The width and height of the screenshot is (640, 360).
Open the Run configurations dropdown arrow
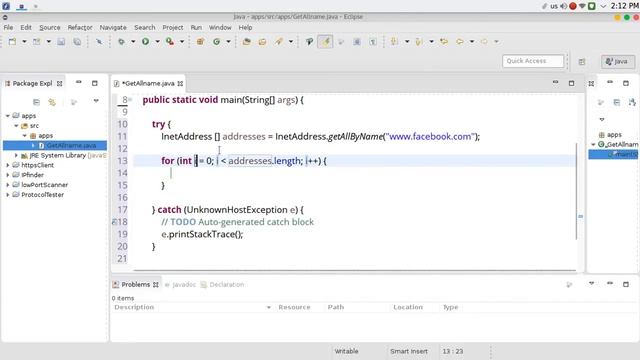(x=157, y=42)
